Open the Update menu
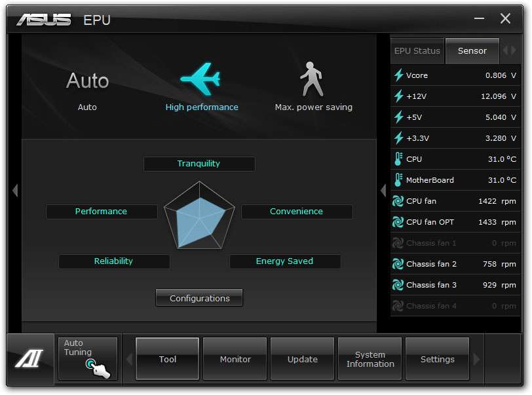The width and height of the screenshot is (532, 395). coord(302,359)
